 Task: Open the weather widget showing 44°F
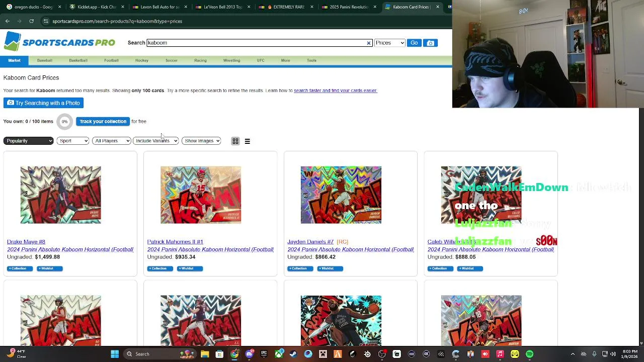pyautogui.click(x=17, y=354)
